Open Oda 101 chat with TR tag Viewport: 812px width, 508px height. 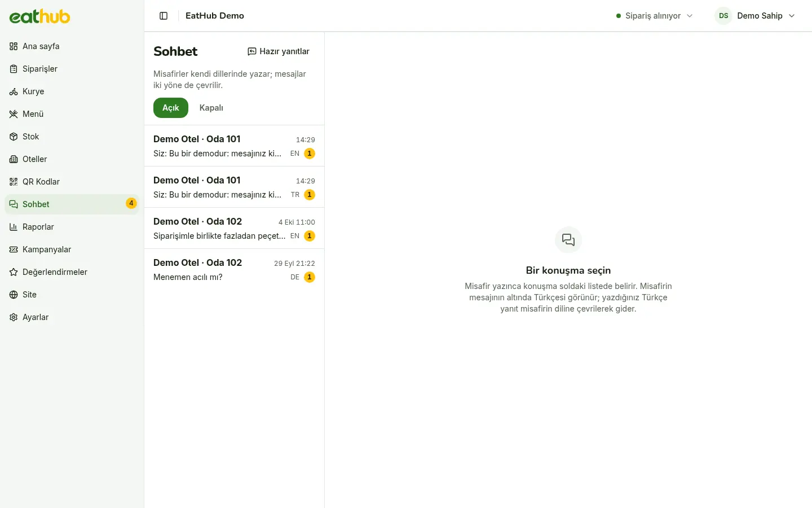click(x=234, y=187)
